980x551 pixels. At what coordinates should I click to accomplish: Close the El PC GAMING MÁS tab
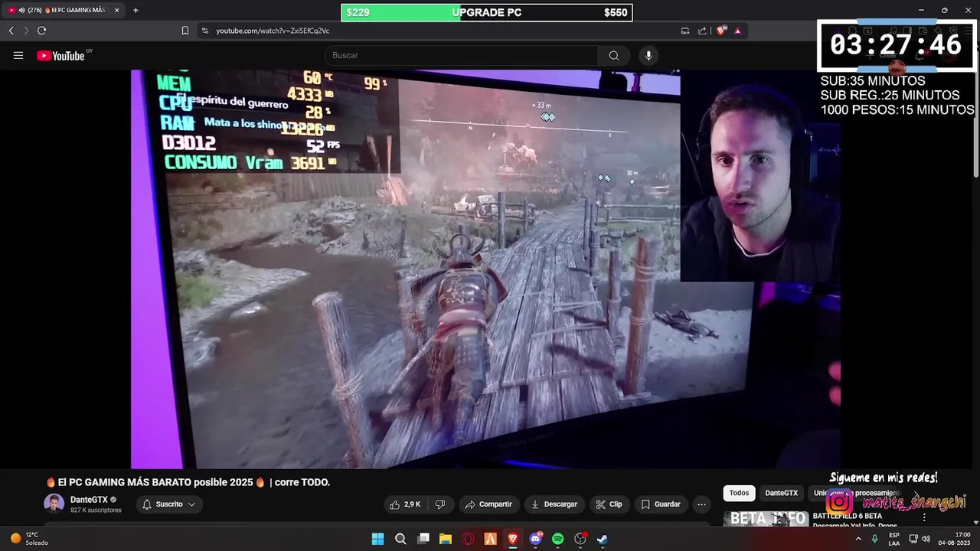click(117, 10)
